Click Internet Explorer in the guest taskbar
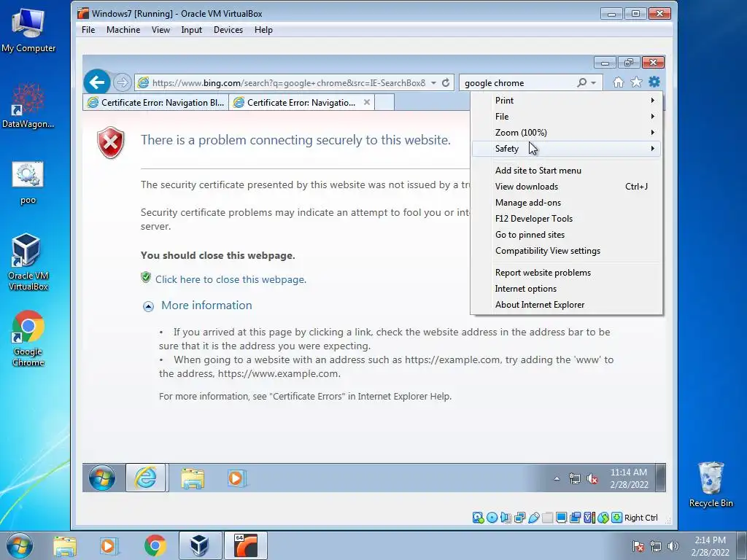The width and height of the screenshot is (747, 560). click(146, 478)
